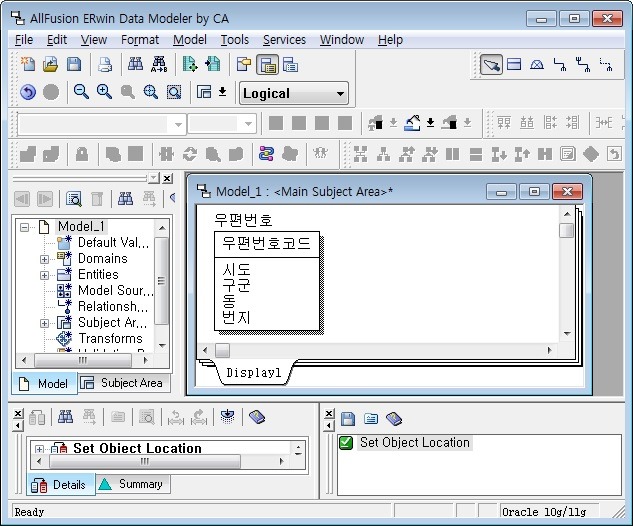
Task: Select the 번지 attribute in entity
Action: [237, 317]
